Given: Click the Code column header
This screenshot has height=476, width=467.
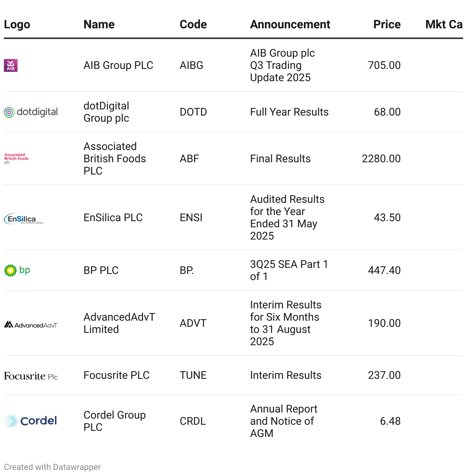Looking at the screenshot, I should pyautogui.click(x=193, y=24).
